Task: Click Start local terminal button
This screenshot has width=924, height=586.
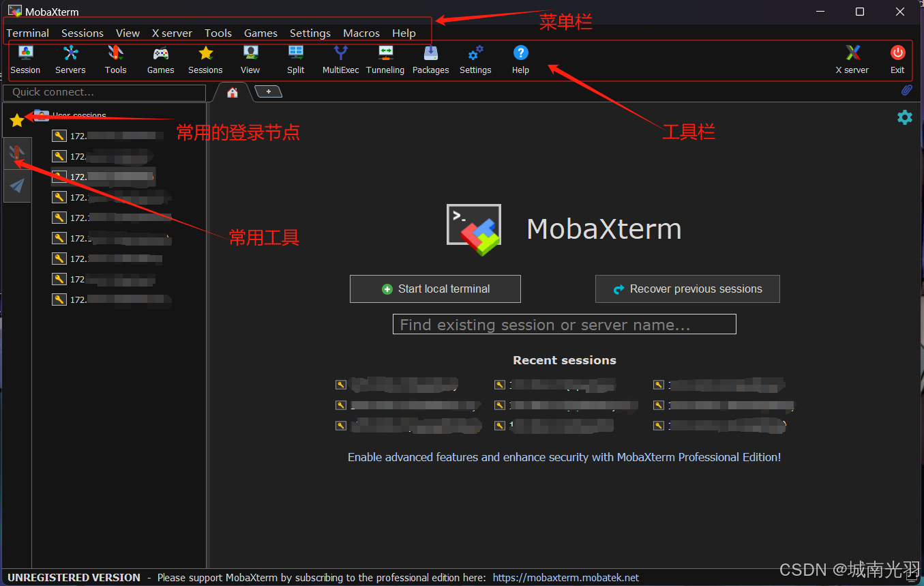Action: click(435, 289)
